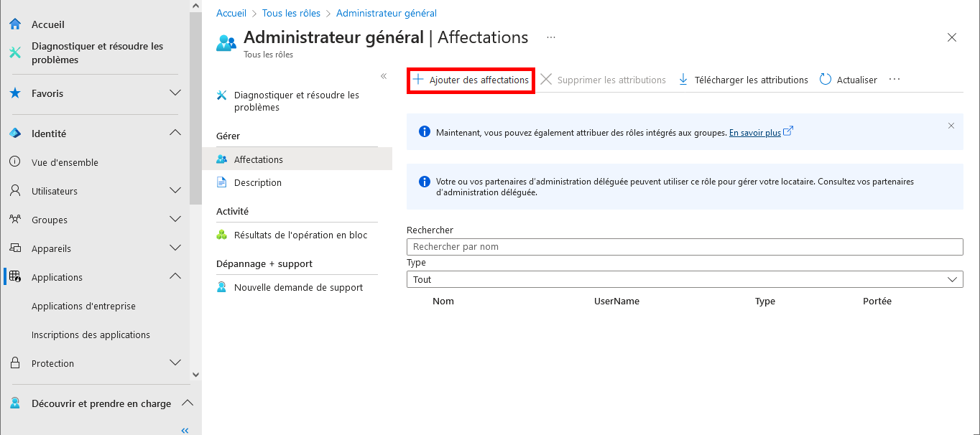Open the Type dropdown showing Tout
Screen dimensions: 980x435
pos(684,279)
